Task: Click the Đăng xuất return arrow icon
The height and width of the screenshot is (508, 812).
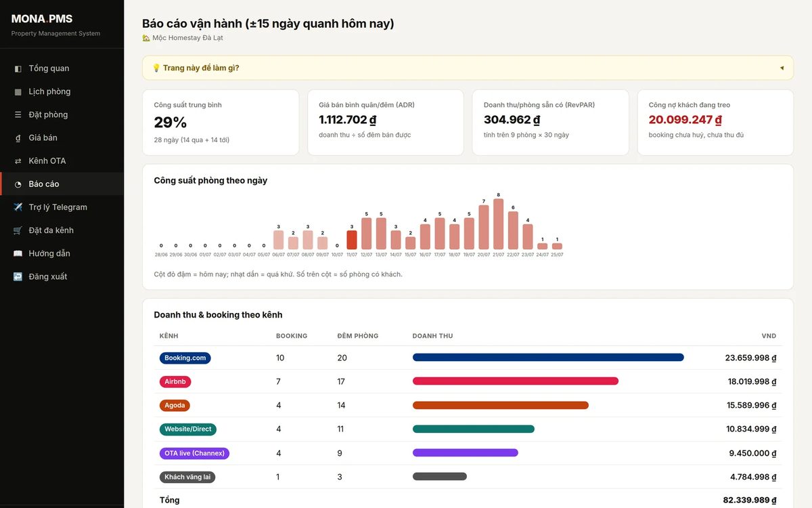Action: tap(18, 276)
